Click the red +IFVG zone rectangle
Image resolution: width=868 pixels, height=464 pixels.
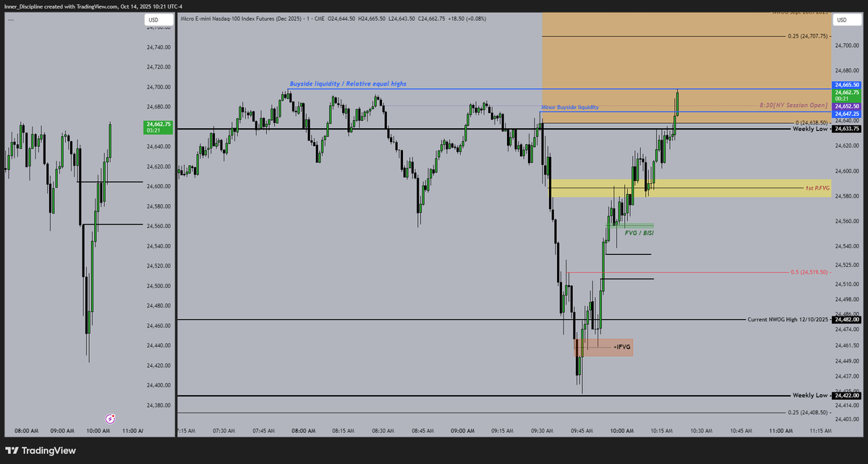pos(604,347)
